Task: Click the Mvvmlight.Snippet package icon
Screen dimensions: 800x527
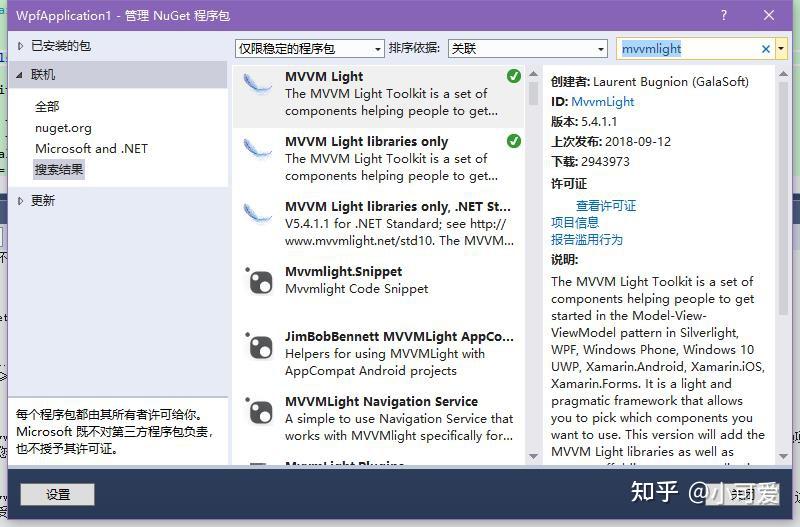Action: pyautogui.click(x=259, y=281)
